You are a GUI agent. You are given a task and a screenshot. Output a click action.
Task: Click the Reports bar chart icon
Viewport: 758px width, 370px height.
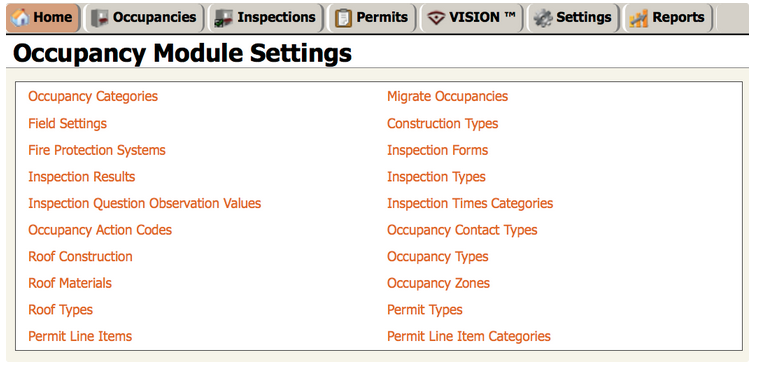(638, 19)
